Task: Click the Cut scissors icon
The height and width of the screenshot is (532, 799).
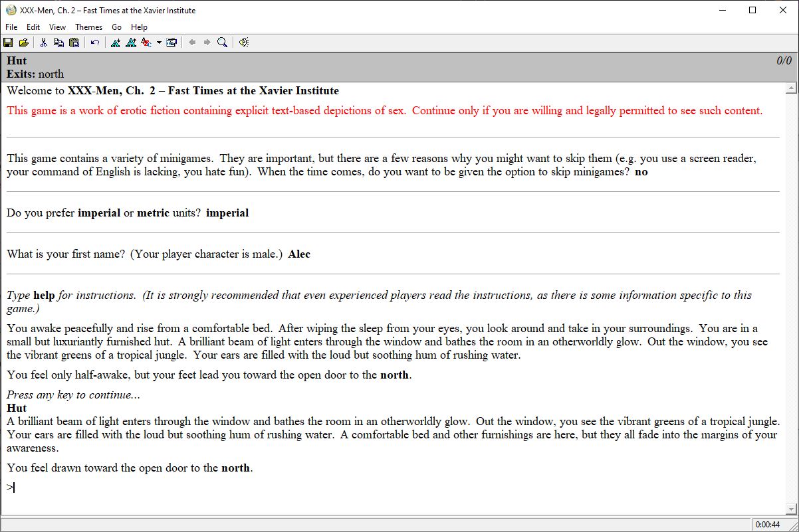Action: (x=43, y=43)
